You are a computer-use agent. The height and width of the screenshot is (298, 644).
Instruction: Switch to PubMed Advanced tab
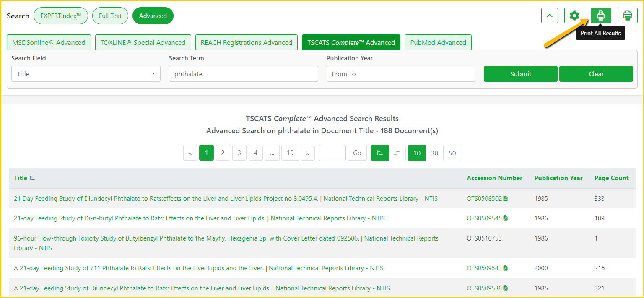tap(438, 42)
